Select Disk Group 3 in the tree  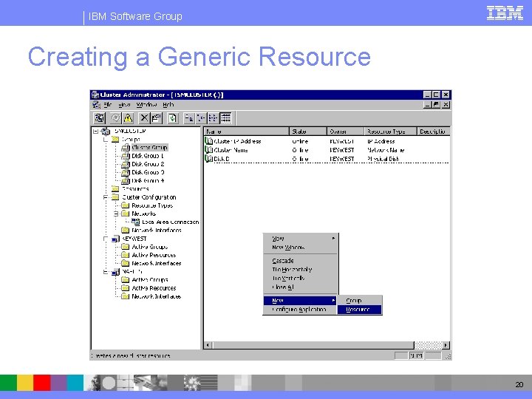coord(148,172)
